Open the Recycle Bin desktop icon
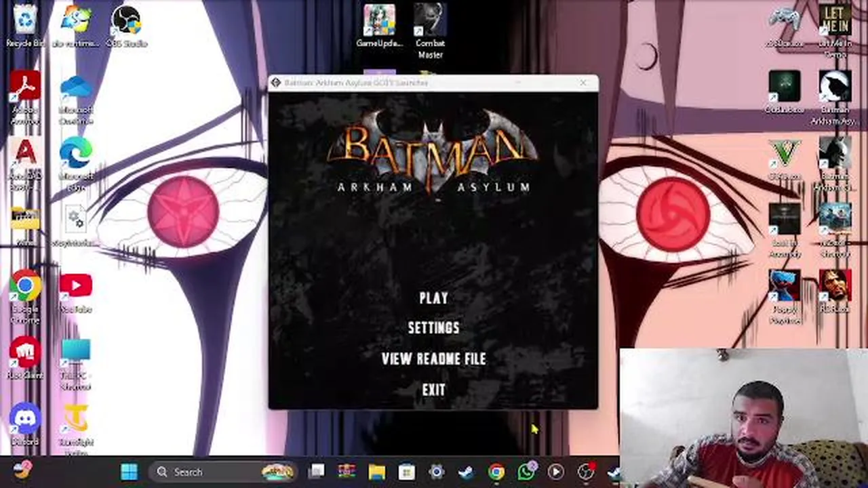The image size is (868, 488). point(25,26)
